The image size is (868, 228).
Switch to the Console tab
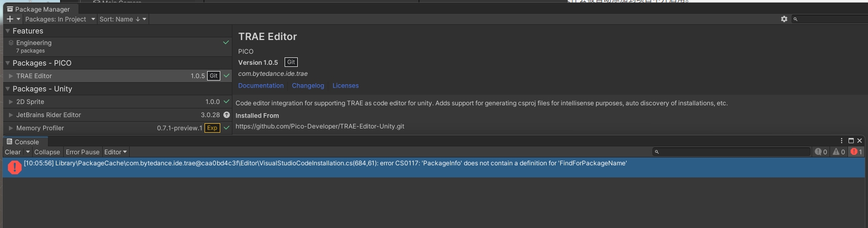25,142
